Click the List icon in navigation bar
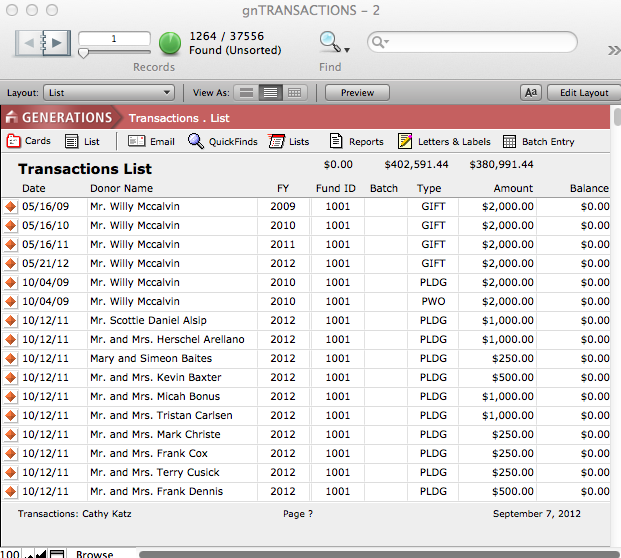Screen dimensions: 621x558 (x=72, y=142)
